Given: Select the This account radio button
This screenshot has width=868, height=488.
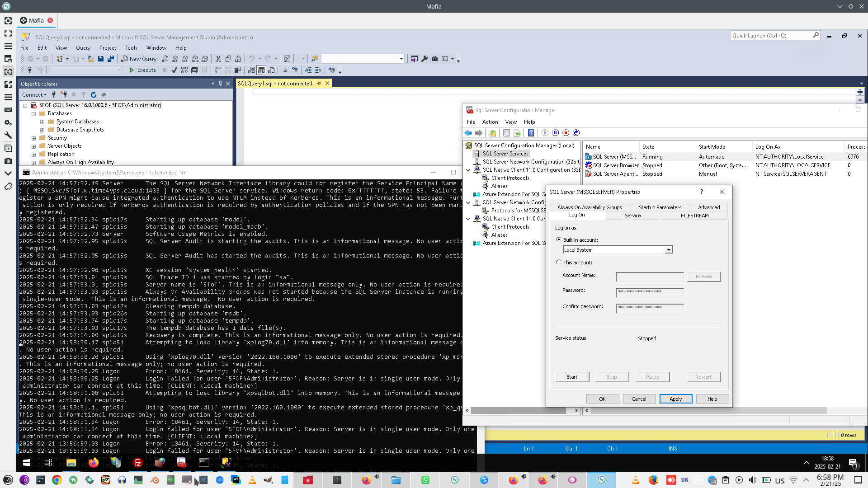Looking at the screenshot, I should point(559,262).
